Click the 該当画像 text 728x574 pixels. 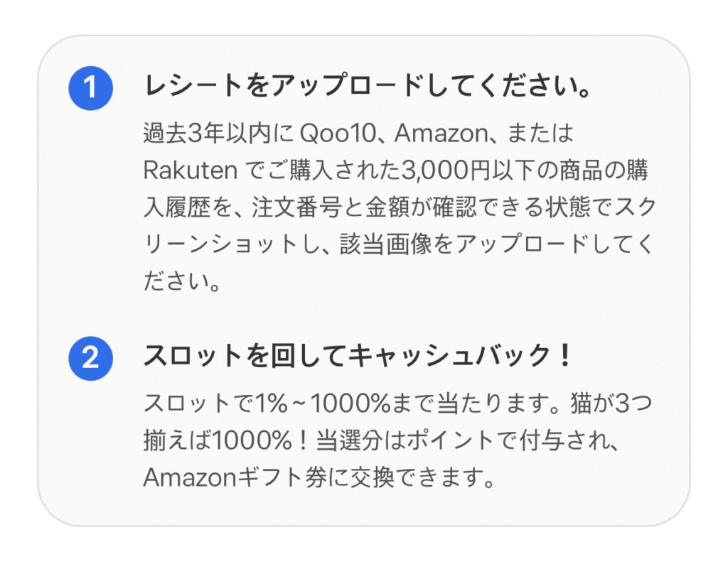[x=385, y=244]
